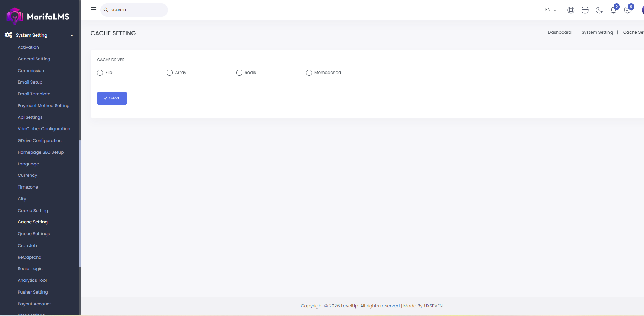Viewport: 644px width, 316px height.
Task: Select the Redis cache driver
Action: coord(239,73)
